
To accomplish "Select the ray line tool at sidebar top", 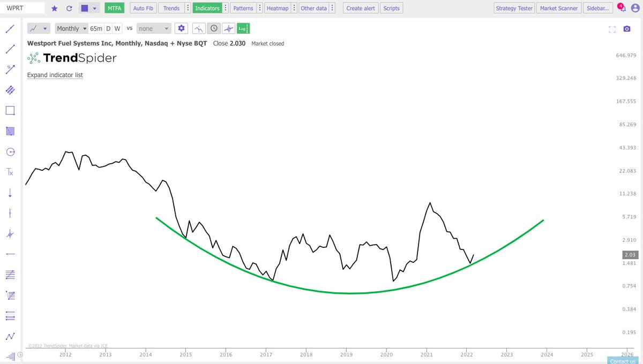I will pyautogui.click(x=10, y=29).
